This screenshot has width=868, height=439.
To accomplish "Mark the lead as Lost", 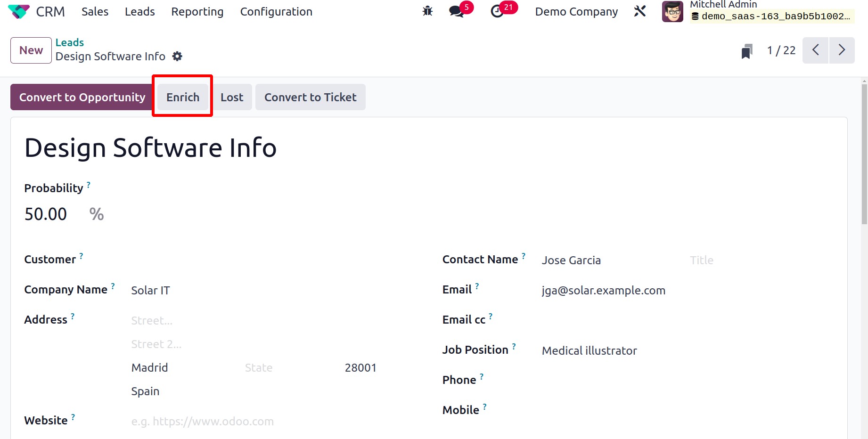I will (232, 97).
